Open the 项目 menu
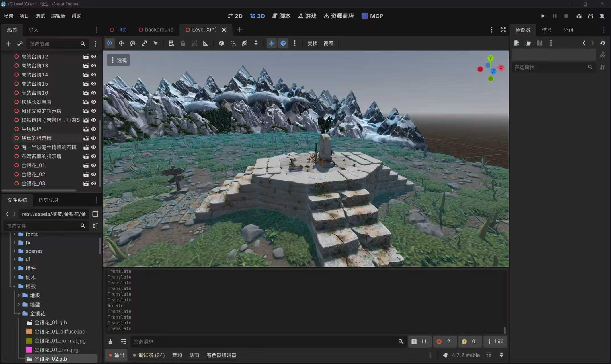 [x=24, y=16]
